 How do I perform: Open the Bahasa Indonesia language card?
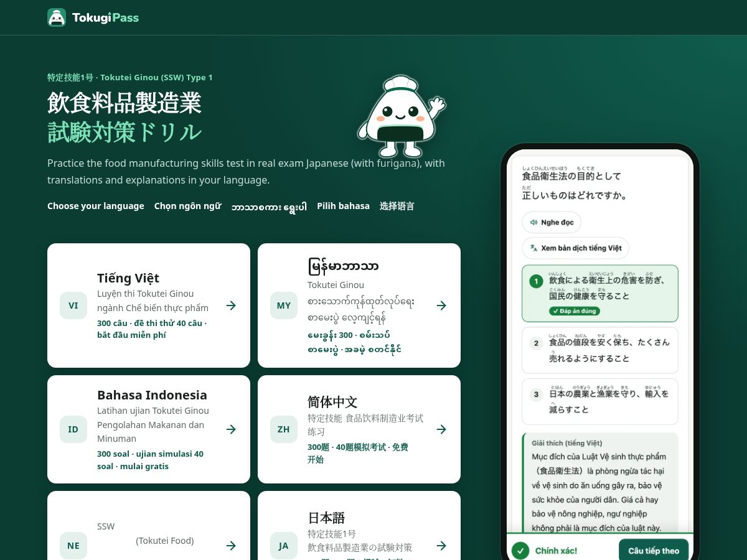coord(149,429)
